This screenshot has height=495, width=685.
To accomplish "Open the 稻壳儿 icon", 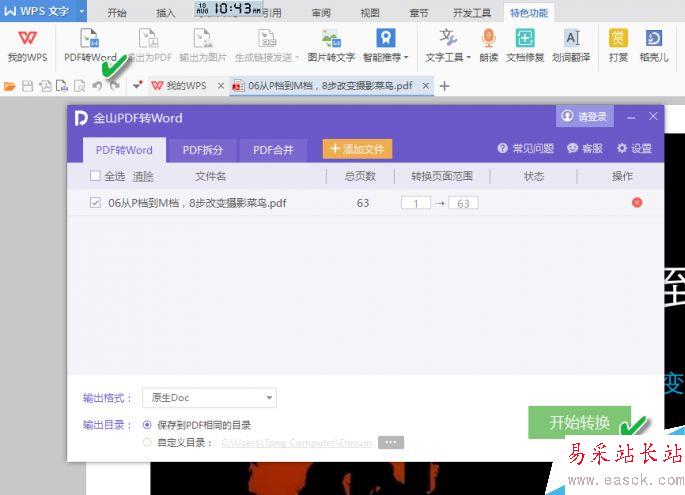I will coord(654,45).
